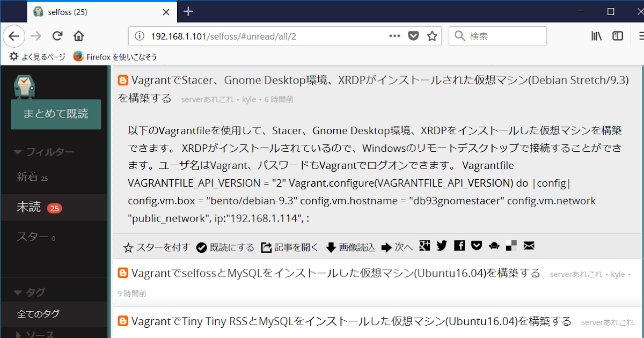Share the article via email envelope icon
This screenshot has width=644, height=338.
tap(529, 246)
